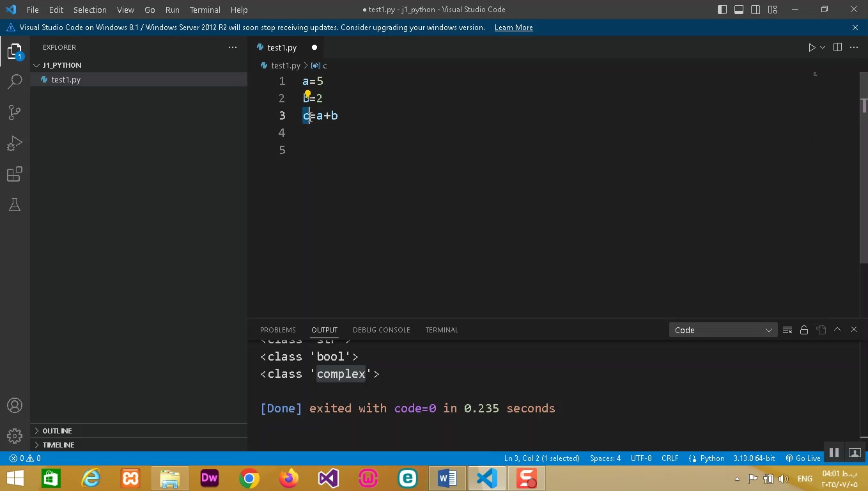Open the Manage gear icon
The width and height of the screenshot is (868, 491).
point(15,435)
